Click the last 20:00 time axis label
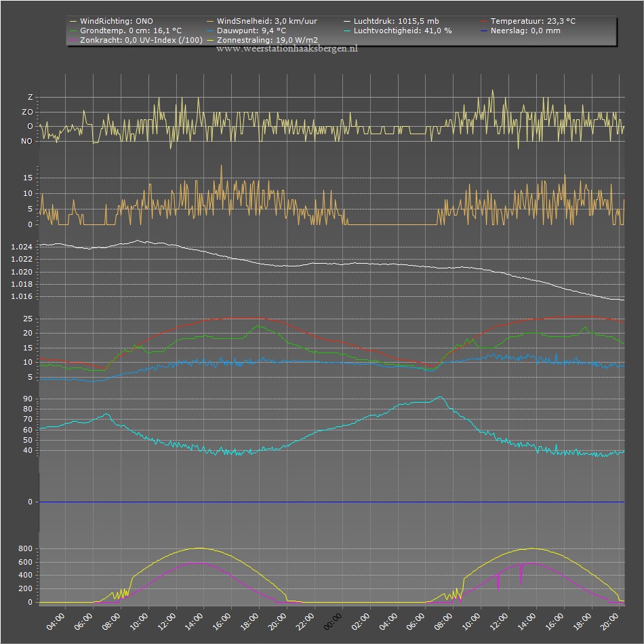 tap(609, 622)
